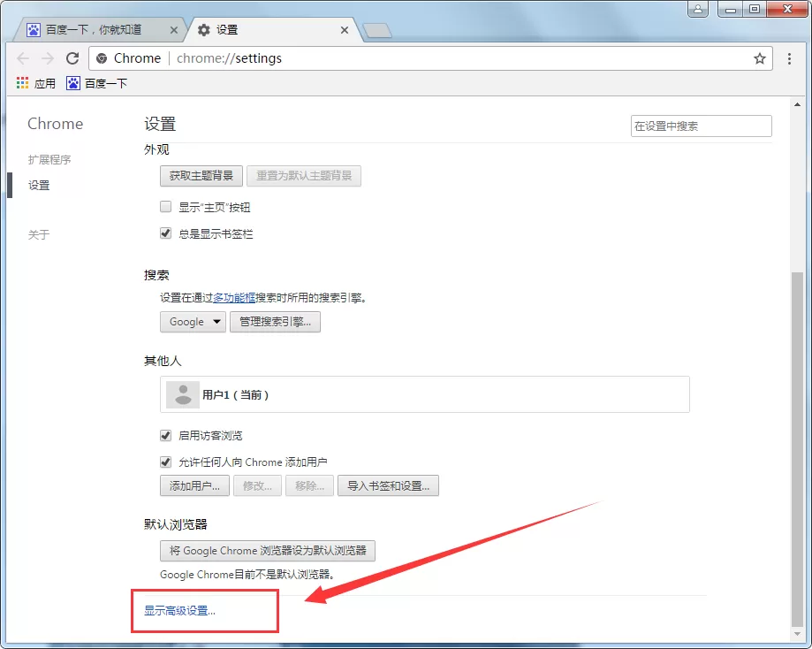Close the 百度一下 tab
The height and width of the screenshot is (649, 812).
174,30
